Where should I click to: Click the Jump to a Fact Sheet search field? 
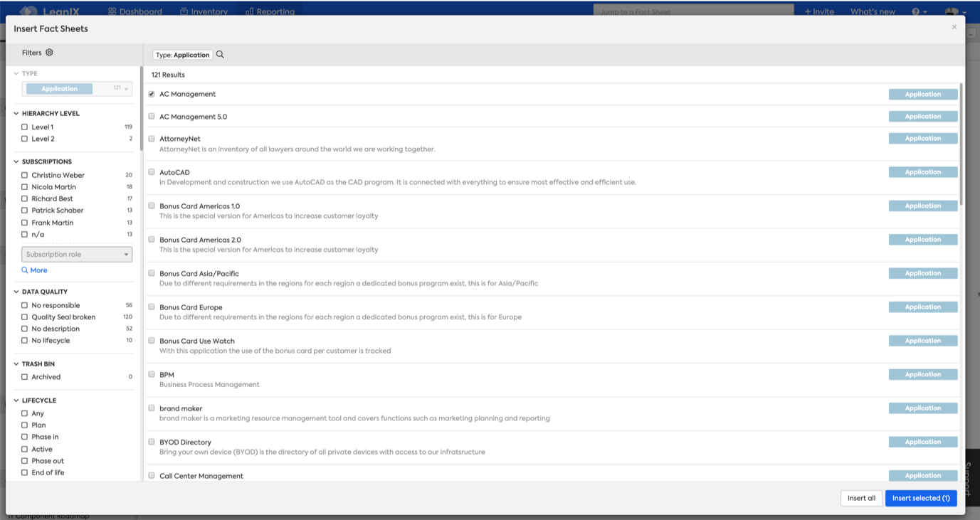coord(693,11)
